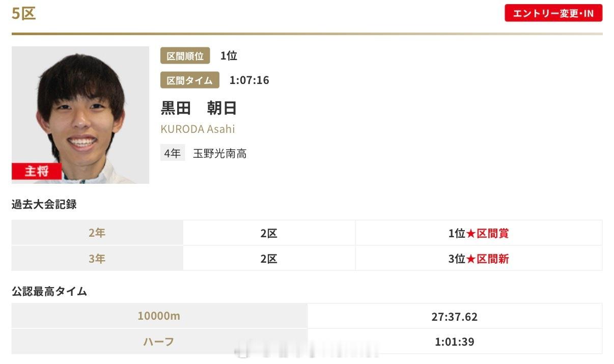The height and width of the screenshot is (364, 614).
Task: Select the 区間タイム tag
Action: [190, 80]
